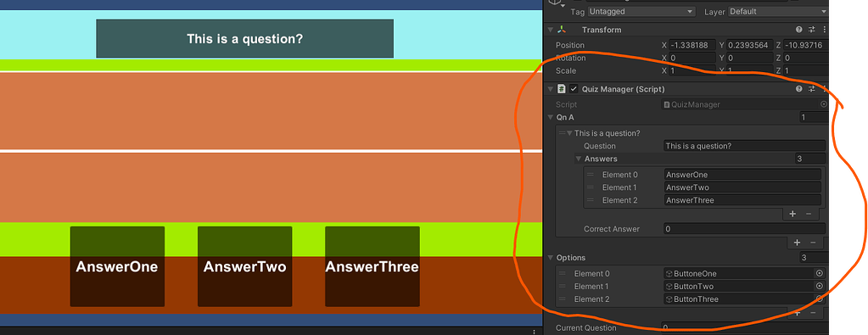Open object picker for ButtoneOne option
Image resolution: width=868 pixels, height=335 pixels.
(x=820, y=274)
